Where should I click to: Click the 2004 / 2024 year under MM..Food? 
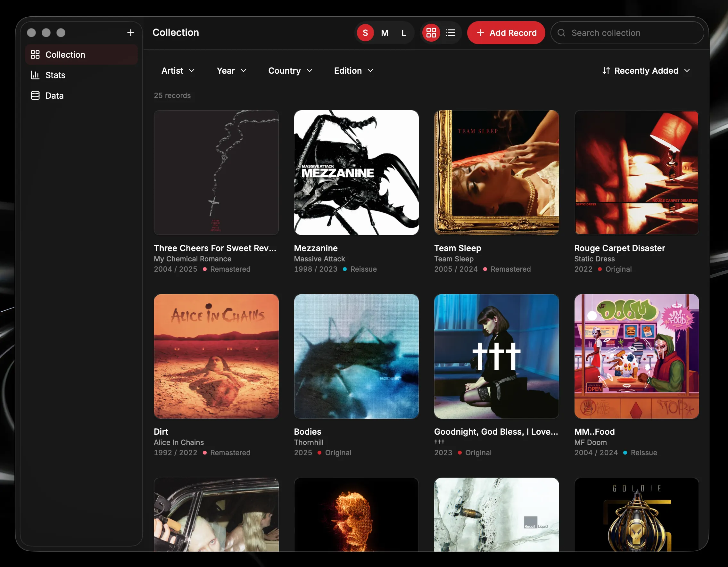tap(596, 453)
